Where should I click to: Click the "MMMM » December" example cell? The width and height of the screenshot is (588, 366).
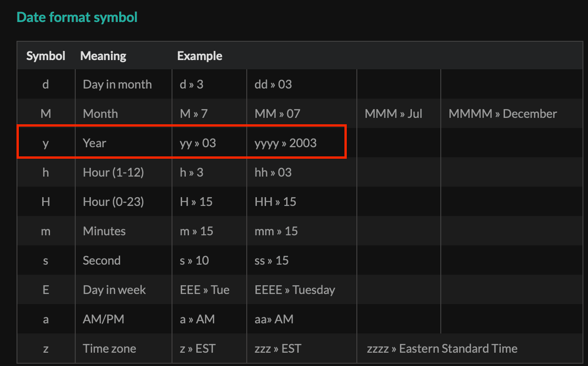point(503,114)
